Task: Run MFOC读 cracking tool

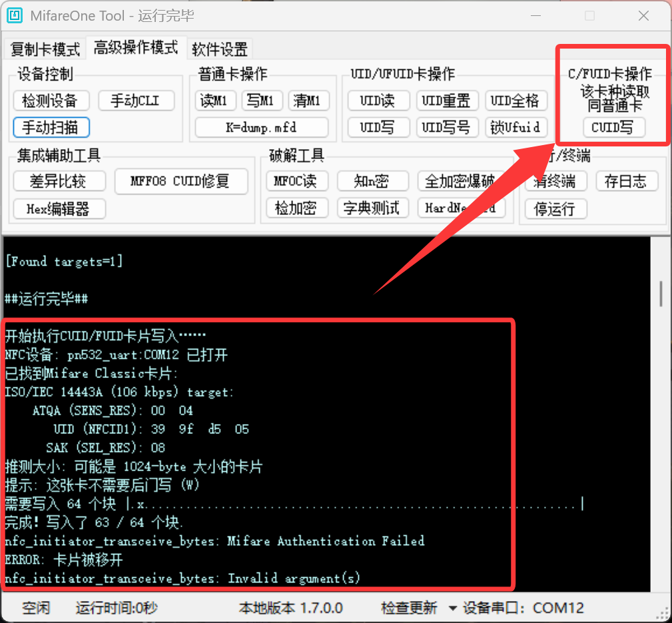Action: point(295,181)
